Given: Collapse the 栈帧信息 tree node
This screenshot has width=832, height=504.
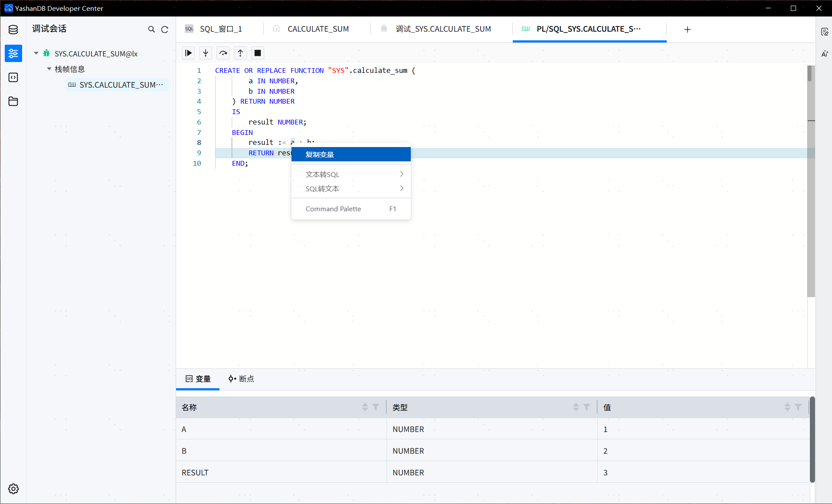Looking at the screenshot, I should click(x=49, y=69).
